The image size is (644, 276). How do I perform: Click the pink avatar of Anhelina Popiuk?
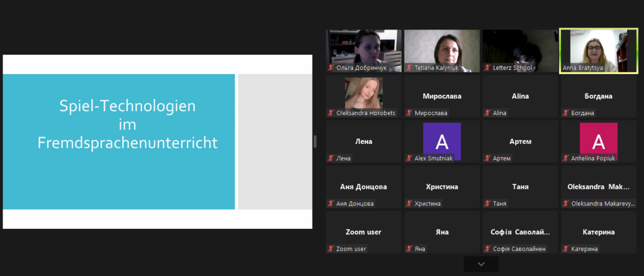click(x=597, y=141)
